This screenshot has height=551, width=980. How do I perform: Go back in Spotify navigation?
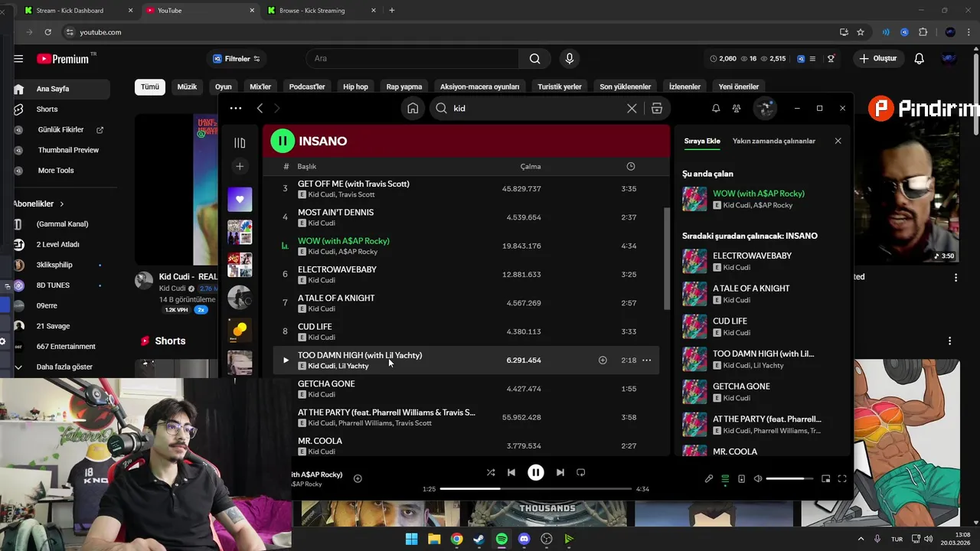tap(260, 109)
